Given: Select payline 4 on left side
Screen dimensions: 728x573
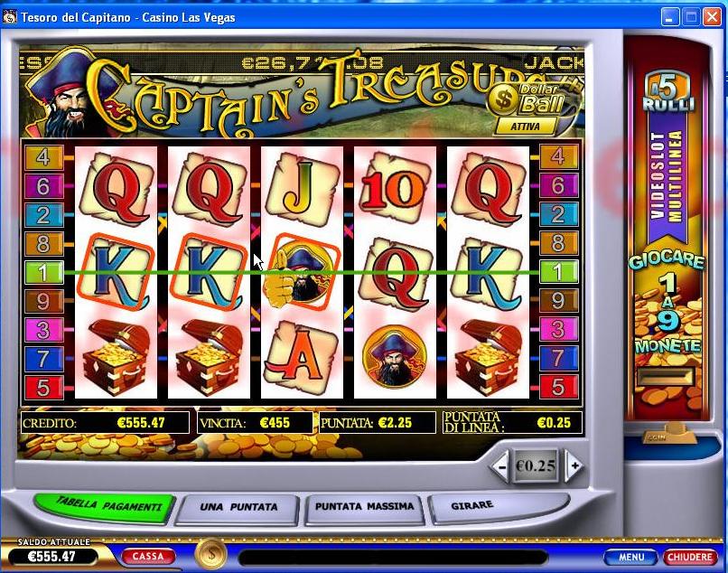Looking at the screenshot, I should (x=43, y=157).
